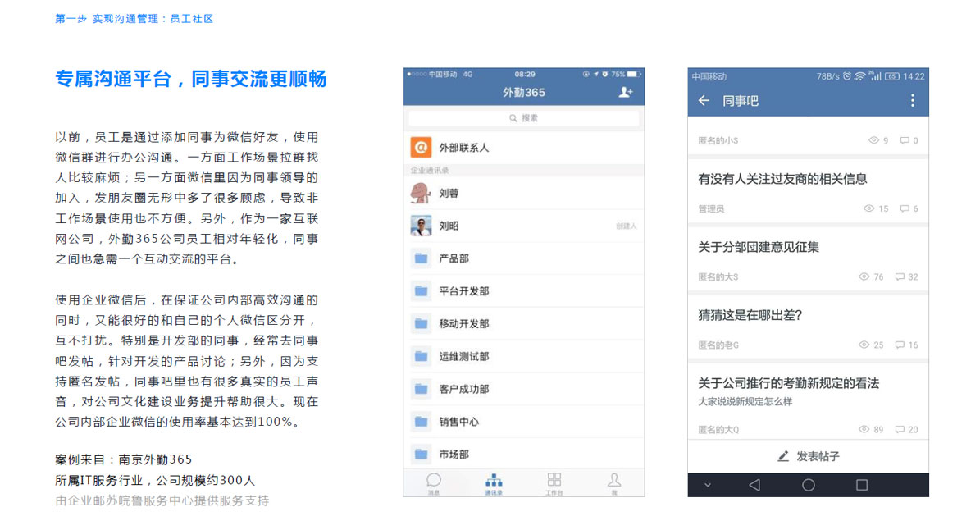The width and height of the screenshot is (980, 521).
Task: Click the author name 匿名的大S
Action: tap(718, 277)
